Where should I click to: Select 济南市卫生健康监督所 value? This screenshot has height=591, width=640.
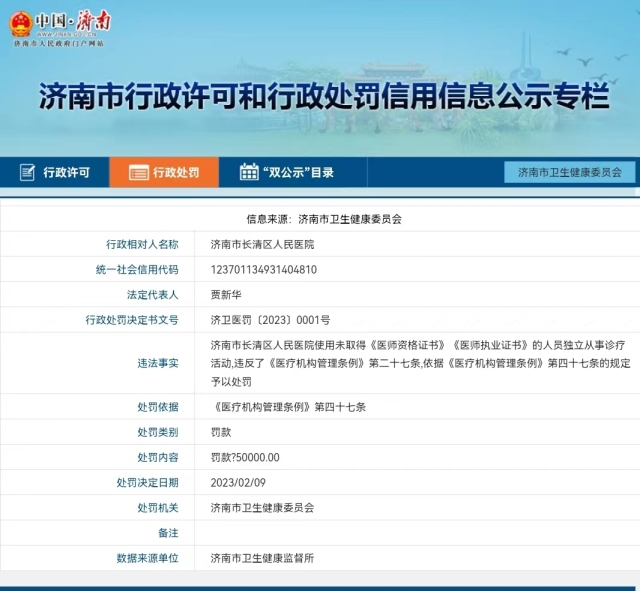(x=262, y=558)
